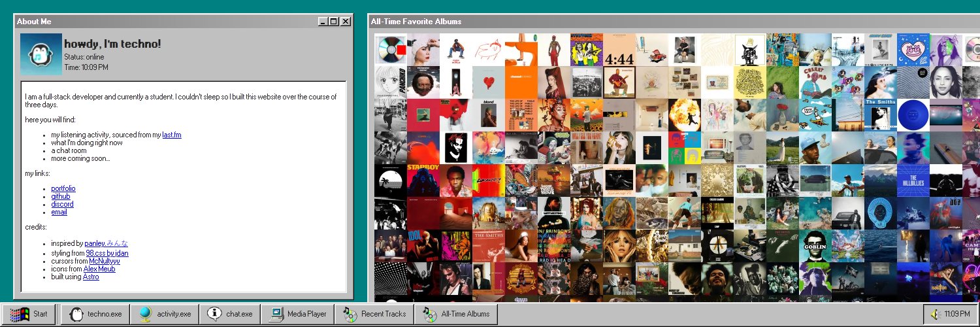Click the All-Time Favorite Albums title bar

tap(674, 22)
